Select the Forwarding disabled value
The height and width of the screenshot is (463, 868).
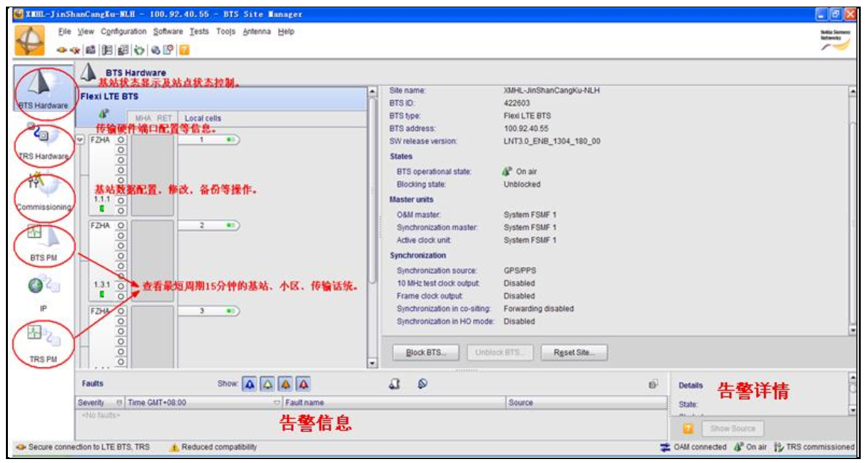539,309
